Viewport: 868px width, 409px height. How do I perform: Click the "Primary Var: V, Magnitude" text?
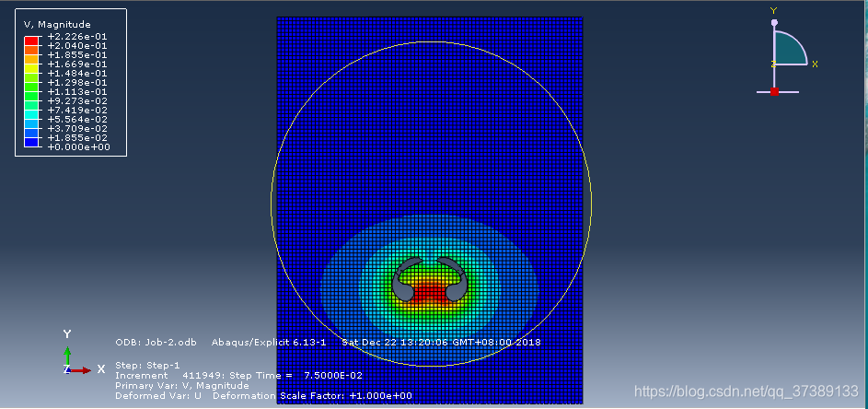(x=181, y=386)
